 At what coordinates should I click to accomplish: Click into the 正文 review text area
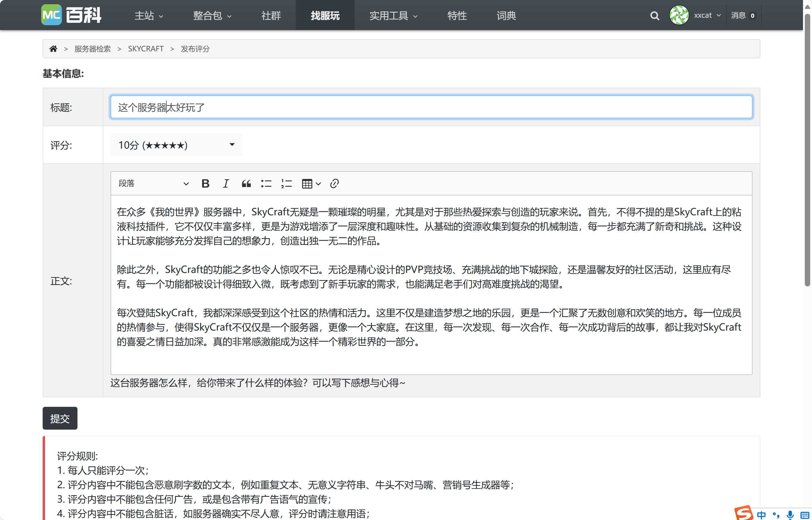(x=431, y=285)
